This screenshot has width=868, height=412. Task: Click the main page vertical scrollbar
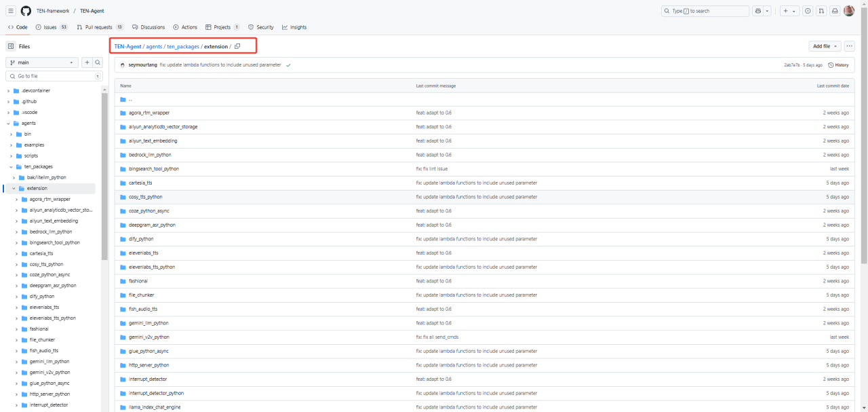point(864,136)
